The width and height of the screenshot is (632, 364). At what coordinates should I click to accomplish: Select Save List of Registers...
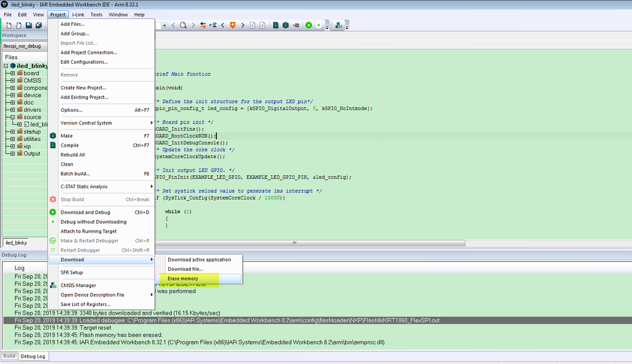pyautogui.click(x=101, y=305)
